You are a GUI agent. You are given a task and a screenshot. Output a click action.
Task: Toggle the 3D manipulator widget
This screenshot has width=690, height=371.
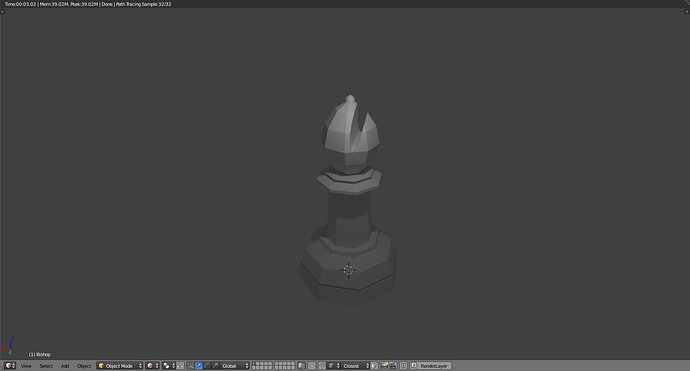(x=190, y=366)
